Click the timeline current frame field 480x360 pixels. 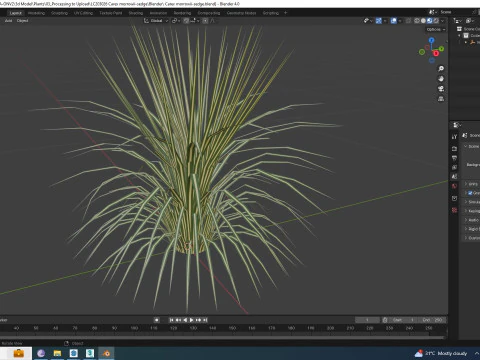point(367,320)
